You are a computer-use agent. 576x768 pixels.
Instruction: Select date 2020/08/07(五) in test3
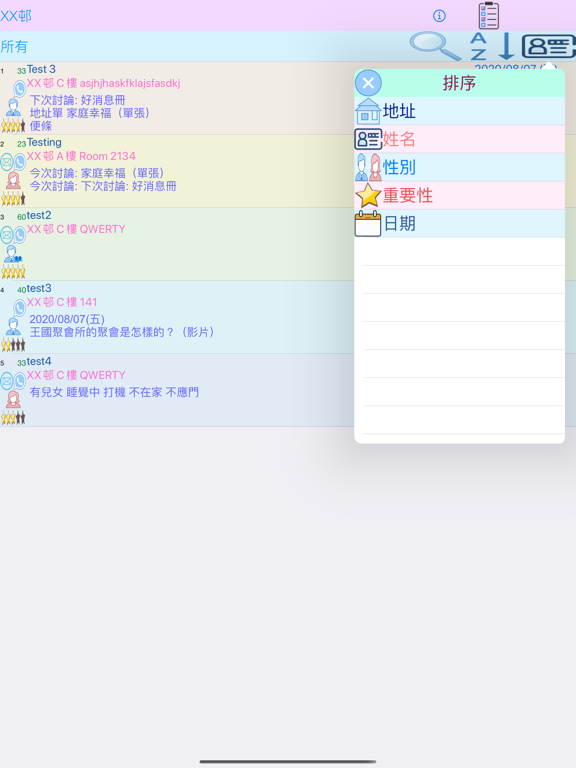[x=67, y=319]
